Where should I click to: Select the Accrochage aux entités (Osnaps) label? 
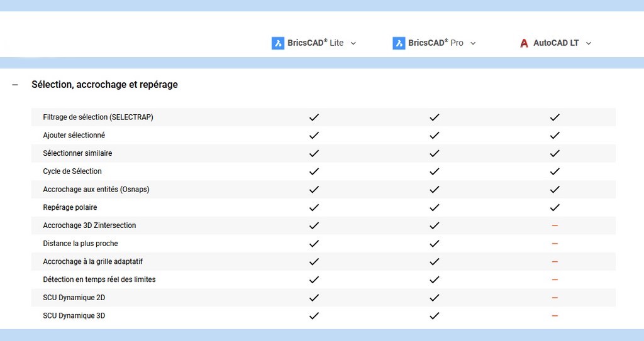96,189
